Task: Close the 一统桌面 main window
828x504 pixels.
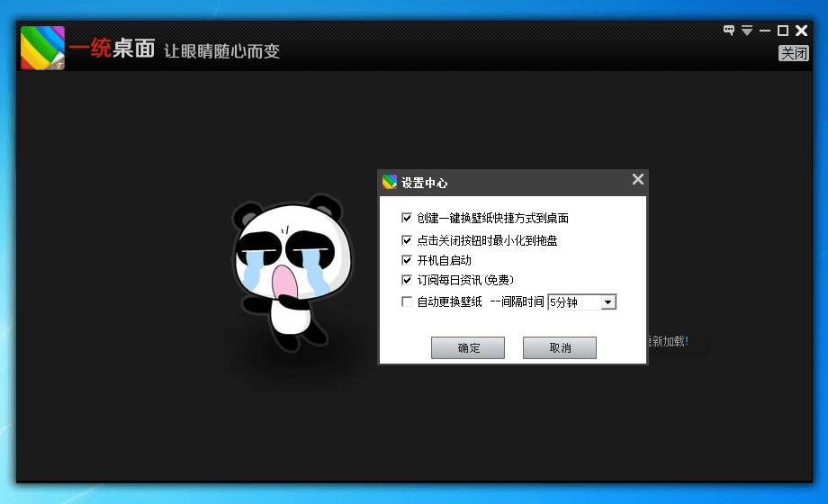Action: [x=802, y=31]
